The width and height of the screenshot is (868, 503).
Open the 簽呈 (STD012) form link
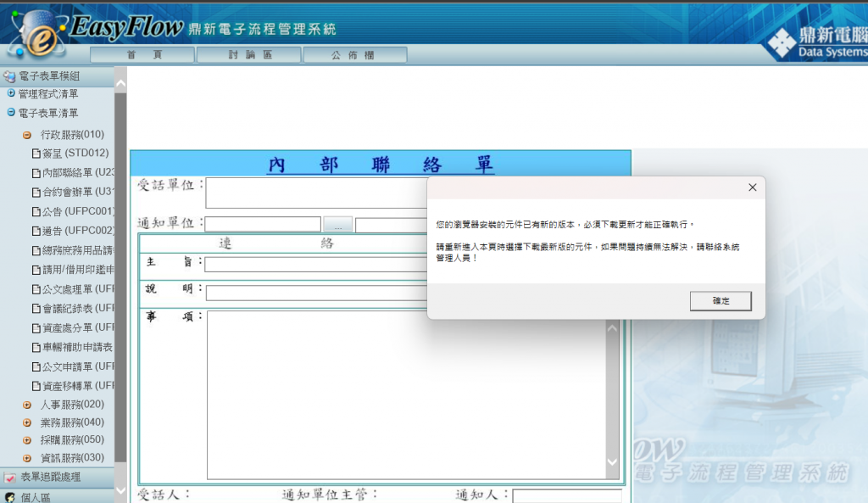point(75,153)
